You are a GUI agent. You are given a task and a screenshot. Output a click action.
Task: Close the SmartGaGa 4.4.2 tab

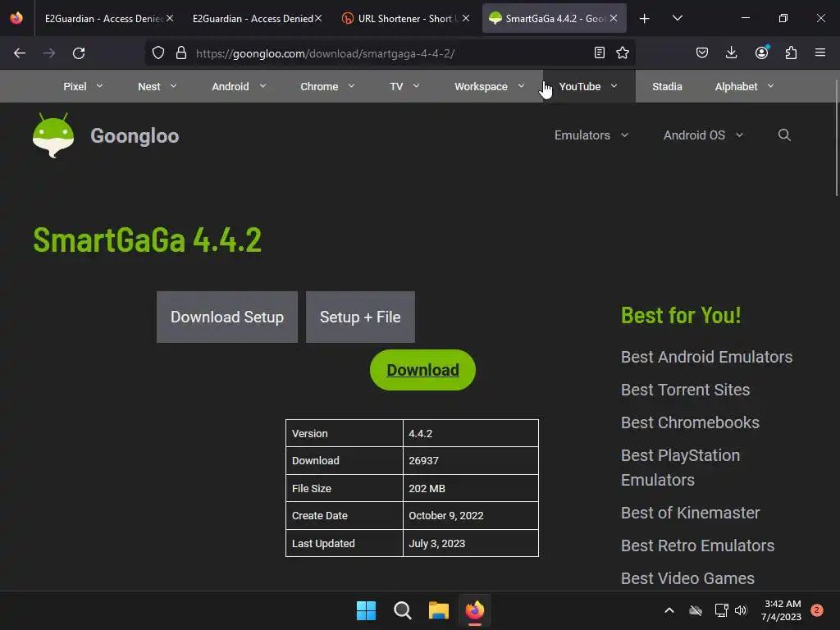(614, 18)
